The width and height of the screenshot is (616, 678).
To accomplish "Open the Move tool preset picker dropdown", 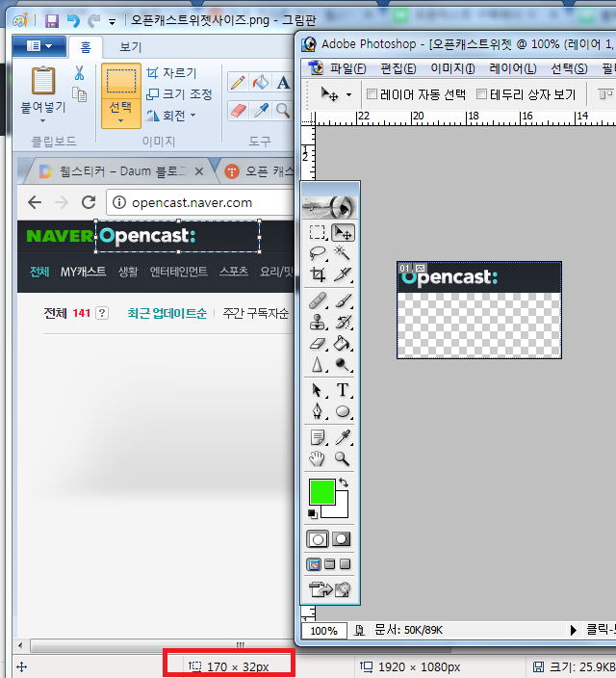I will point(348,94).
